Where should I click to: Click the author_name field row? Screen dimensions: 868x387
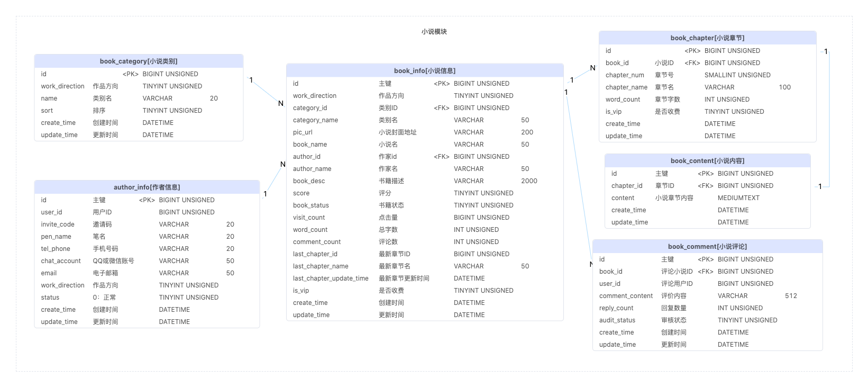[x=425, y=169]
